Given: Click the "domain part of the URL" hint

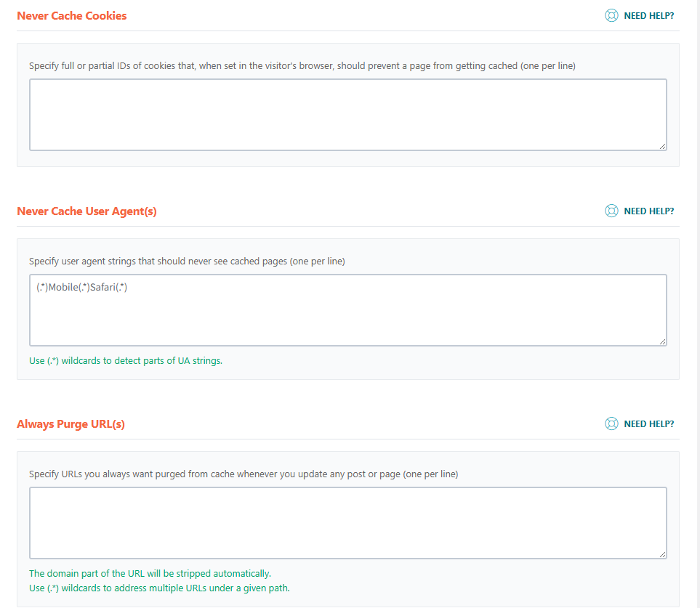Looking at the screenshot, I should click(x=150, y=573).
